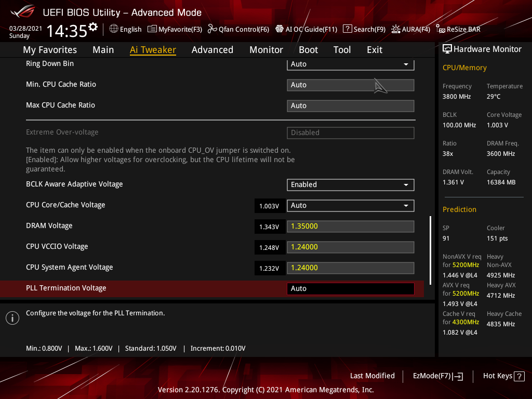Click the disabled Extreme Over-voltage field
Viewport: 532px width, 399px height.
coord(351,132)
